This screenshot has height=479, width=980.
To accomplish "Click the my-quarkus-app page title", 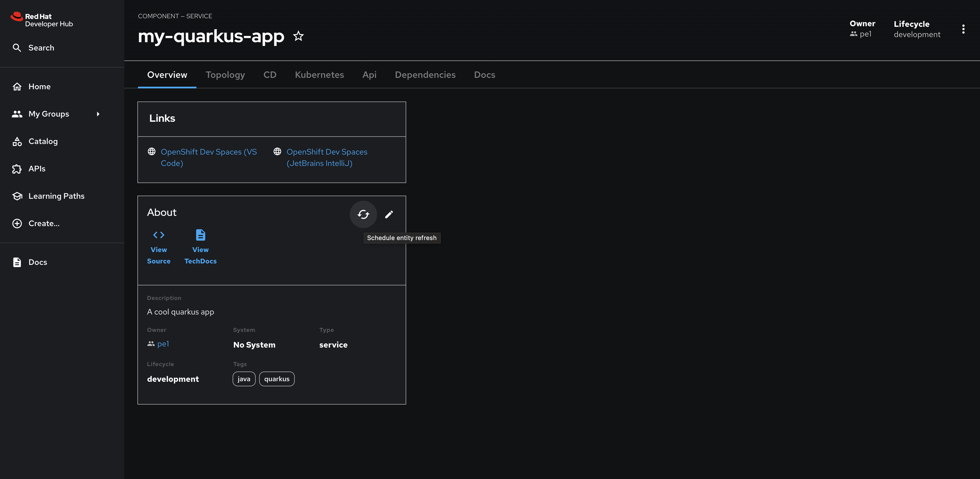I will point(211,36).
